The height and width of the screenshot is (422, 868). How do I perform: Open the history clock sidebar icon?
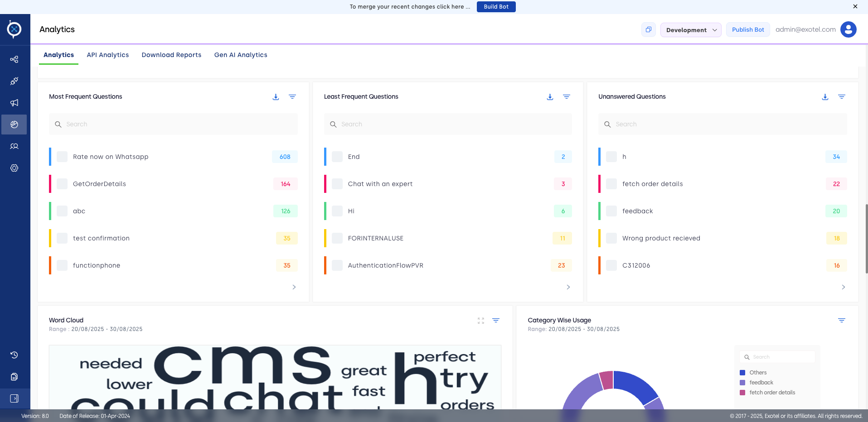[14, 355]
